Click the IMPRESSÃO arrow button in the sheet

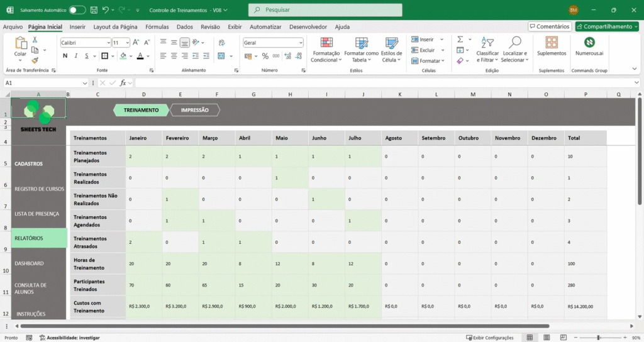[x=195, y=110]
